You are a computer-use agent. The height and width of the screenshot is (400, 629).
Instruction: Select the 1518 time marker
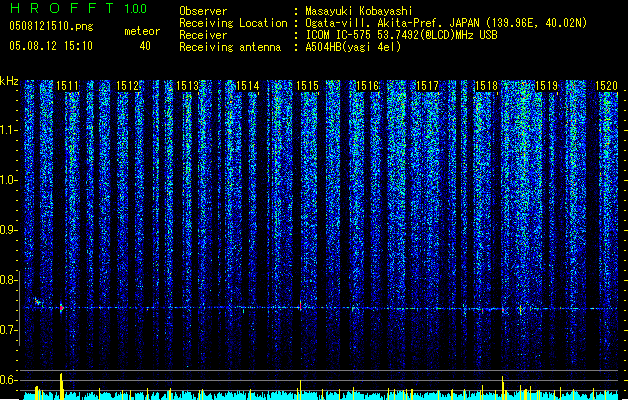[486, 86]
